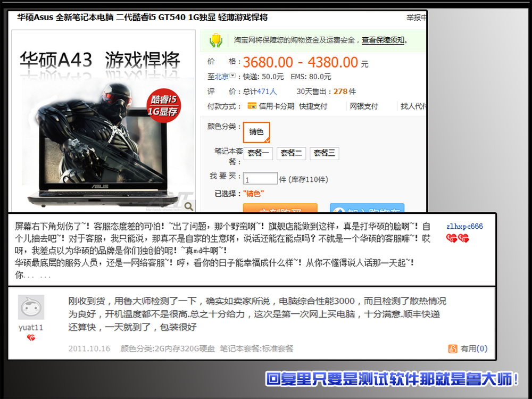Image resolution: width=532 pixels, height=399 pixels.
Task: Click the product title 华硕Asus 全新笔记本电脑
Action: click(x=143, y=18)
